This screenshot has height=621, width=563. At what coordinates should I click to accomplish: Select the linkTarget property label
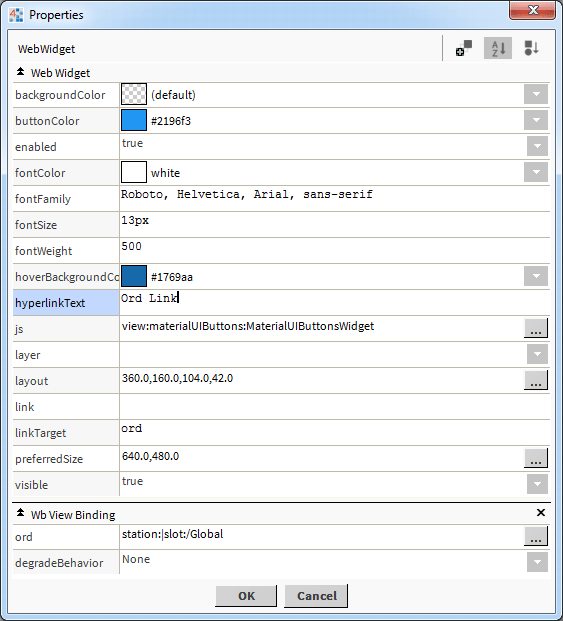click(40, 433)
